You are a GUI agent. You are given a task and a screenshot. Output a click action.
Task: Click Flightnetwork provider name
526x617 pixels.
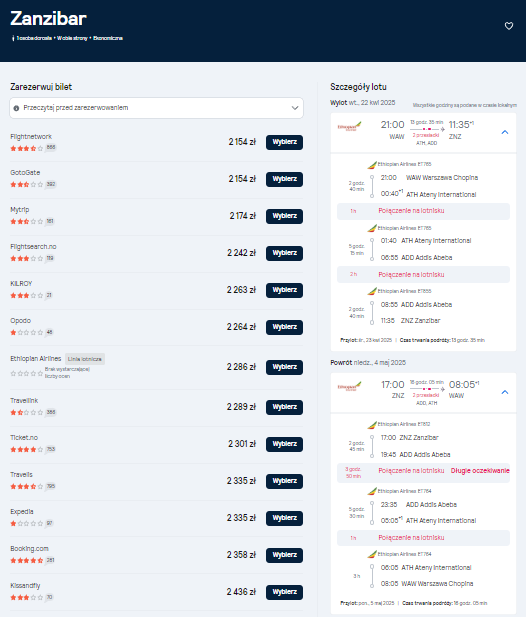pyautogui.click(x=31, y=137)
